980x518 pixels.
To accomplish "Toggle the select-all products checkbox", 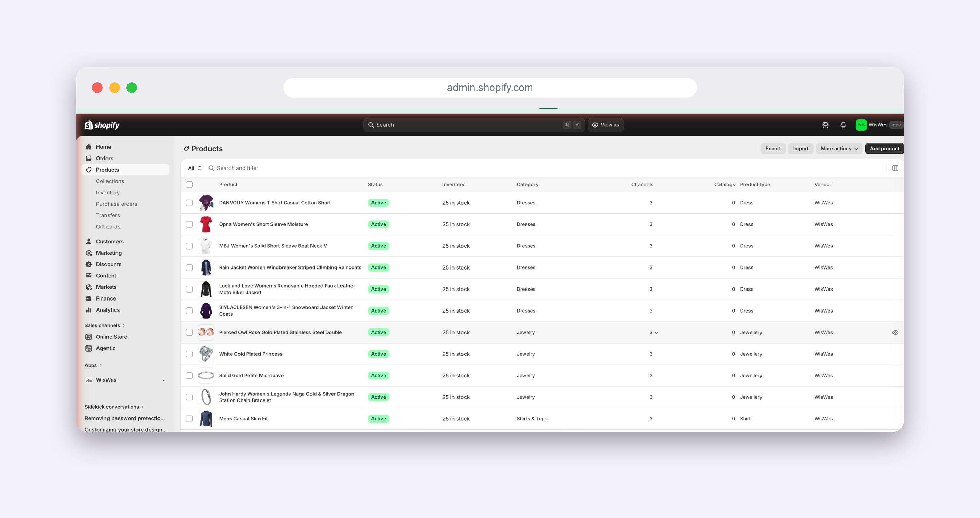I will click(189, 185).
